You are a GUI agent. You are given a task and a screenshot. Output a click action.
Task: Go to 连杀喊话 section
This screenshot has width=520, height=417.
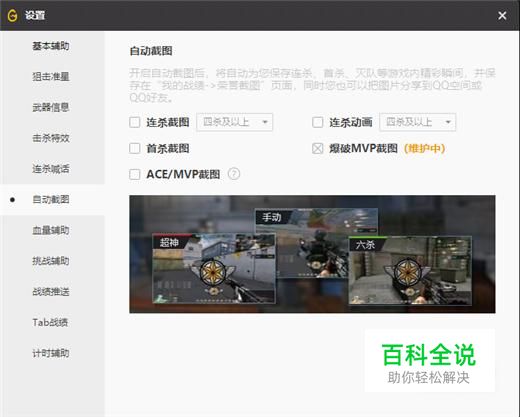coord(52,169)
